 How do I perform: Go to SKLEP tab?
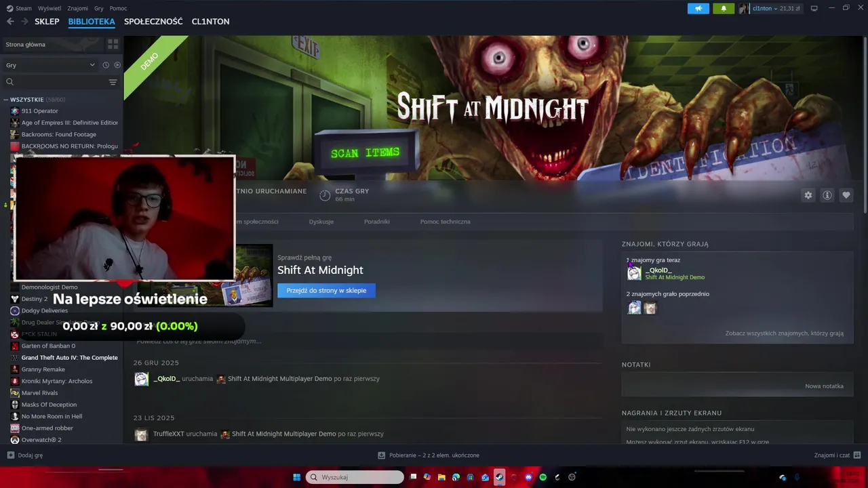click(x=47, y=22)
